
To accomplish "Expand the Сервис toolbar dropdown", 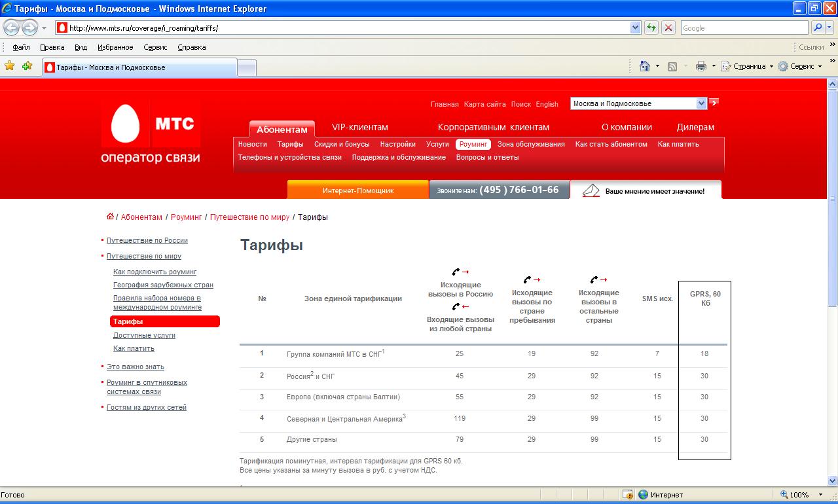I will [820, 66].
